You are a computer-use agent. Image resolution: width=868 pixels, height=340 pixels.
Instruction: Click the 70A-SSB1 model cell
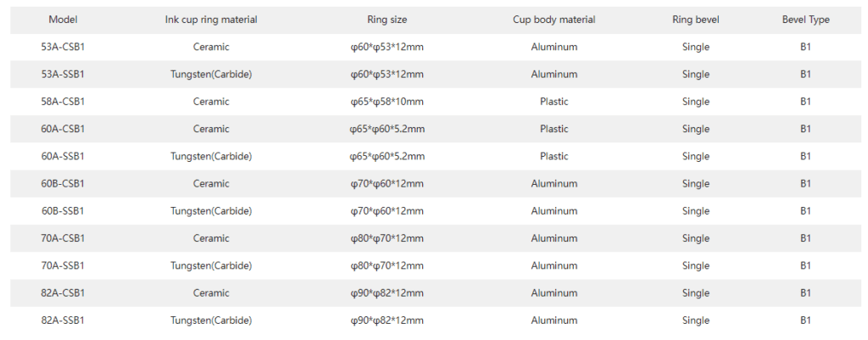[63, 266]
